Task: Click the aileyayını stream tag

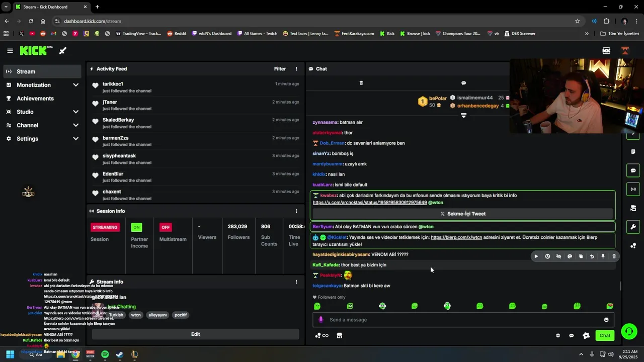Action: coord(157,315)
